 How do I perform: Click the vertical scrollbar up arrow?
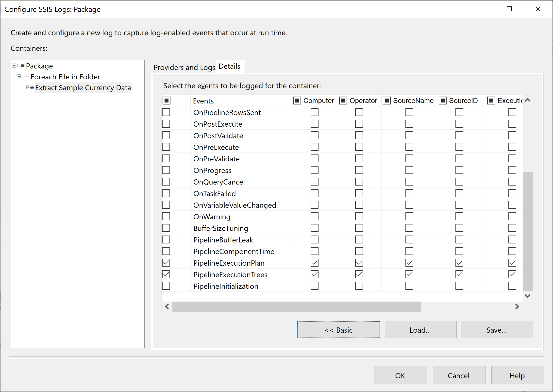coord(527,100)
